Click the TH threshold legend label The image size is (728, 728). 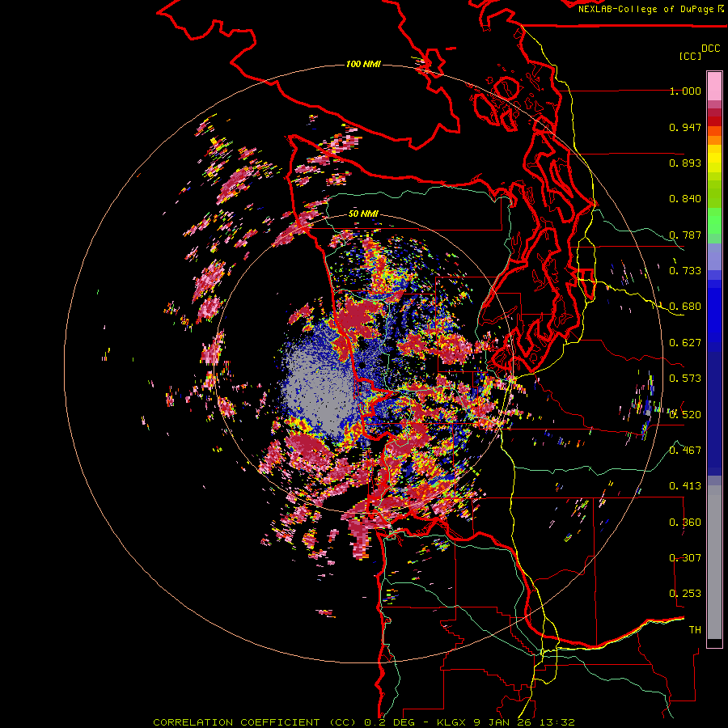[695, 630]
